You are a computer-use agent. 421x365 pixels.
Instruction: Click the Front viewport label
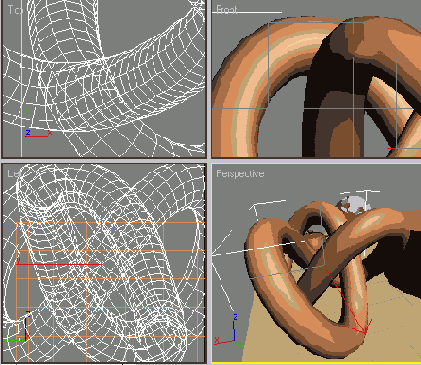(227, 9)
